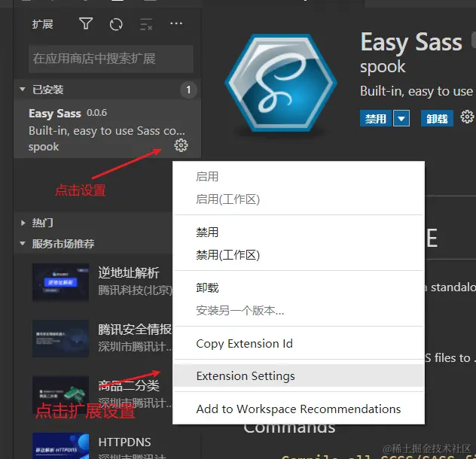The height and width of the screenshot is (459, 476).
Task: Click the installed count badge 1
Action: [x=188, y=90]
